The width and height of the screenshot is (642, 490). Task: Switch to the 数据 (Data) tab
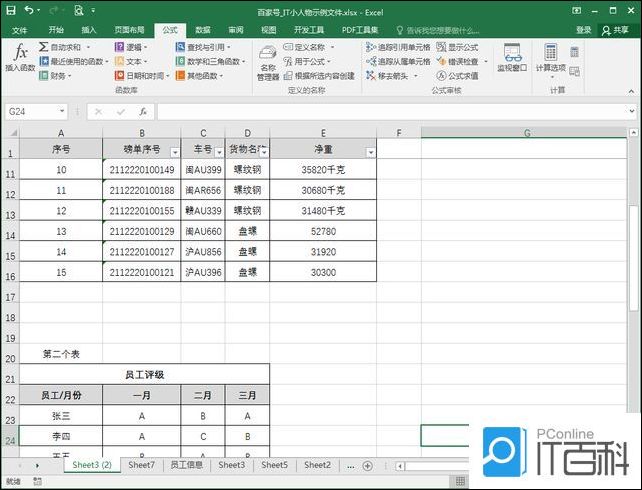203,30
